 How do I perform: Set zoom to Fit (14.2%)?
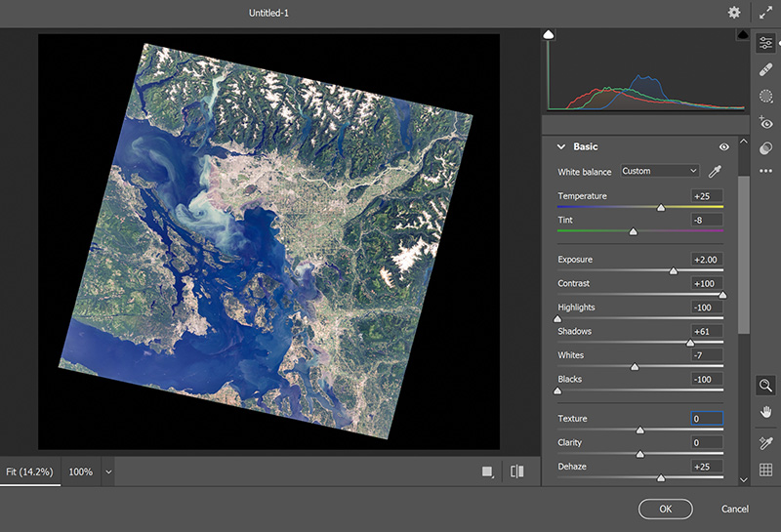28,471
